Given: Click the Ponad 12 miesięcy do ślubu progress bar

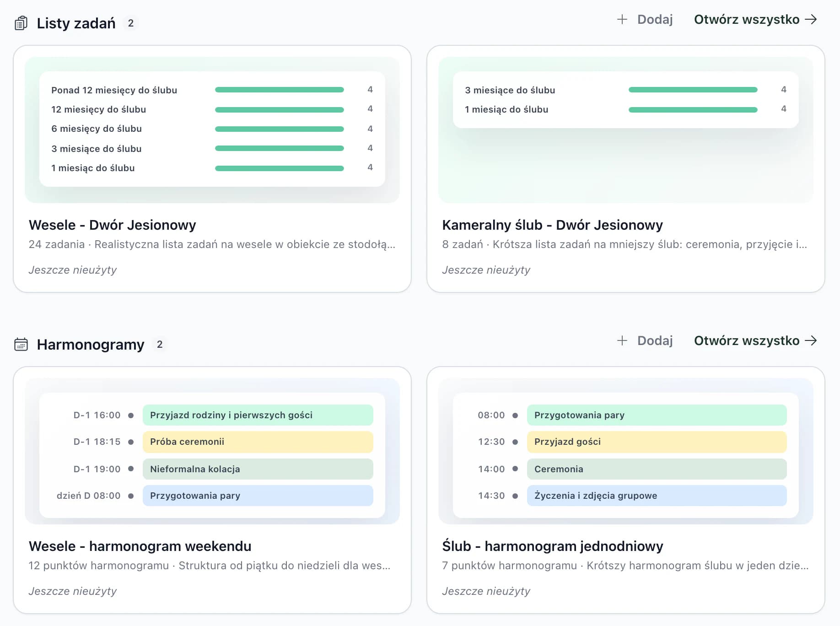Looking at the screenshot, I should click(x=280, y=90).
